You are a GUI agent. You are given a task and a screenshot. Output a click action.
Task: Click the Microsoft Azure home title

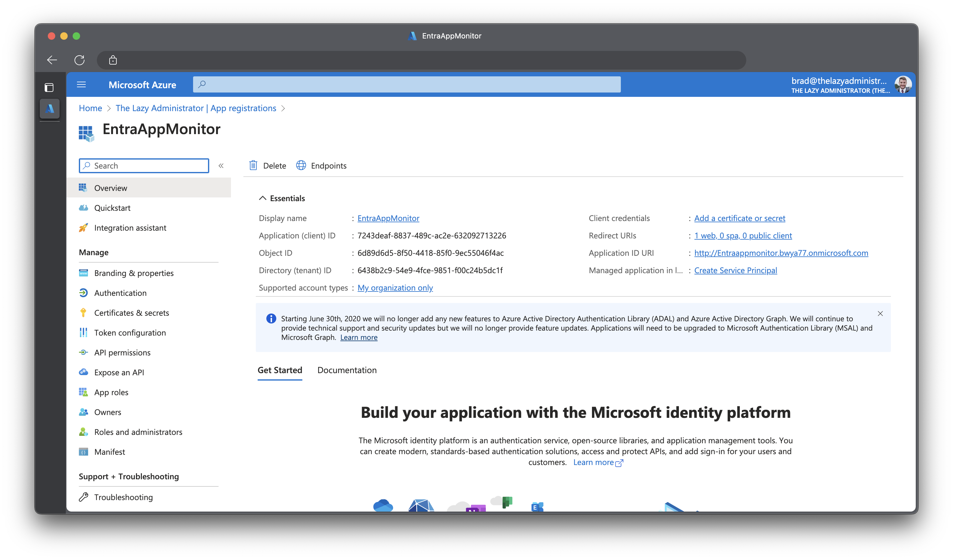[x=142, y=85]
